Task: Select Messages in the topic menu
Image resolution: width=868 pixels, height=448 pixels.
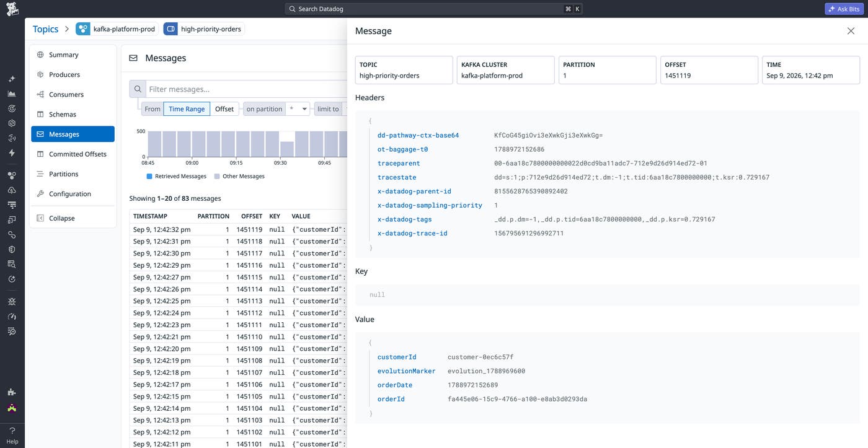Action: pyautogui.click(x=73, y=134)
